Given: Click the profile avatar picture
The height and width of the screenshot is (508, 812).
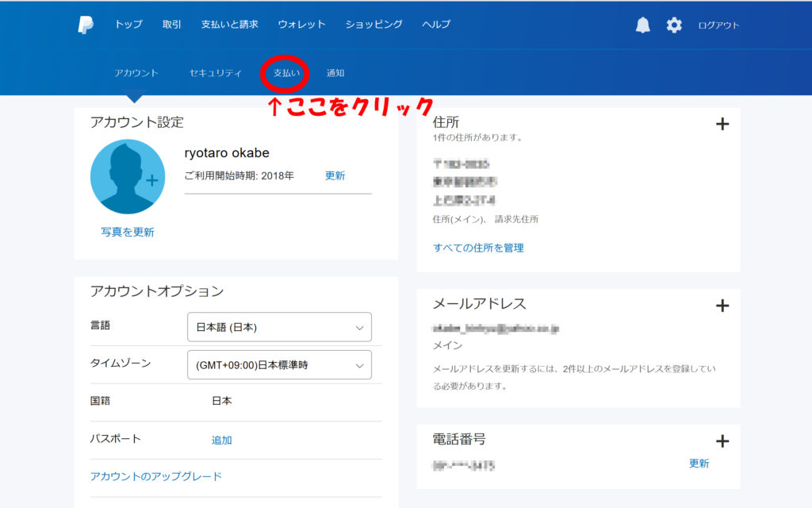Looking at the screenshot, I should (x=128, y=177).
